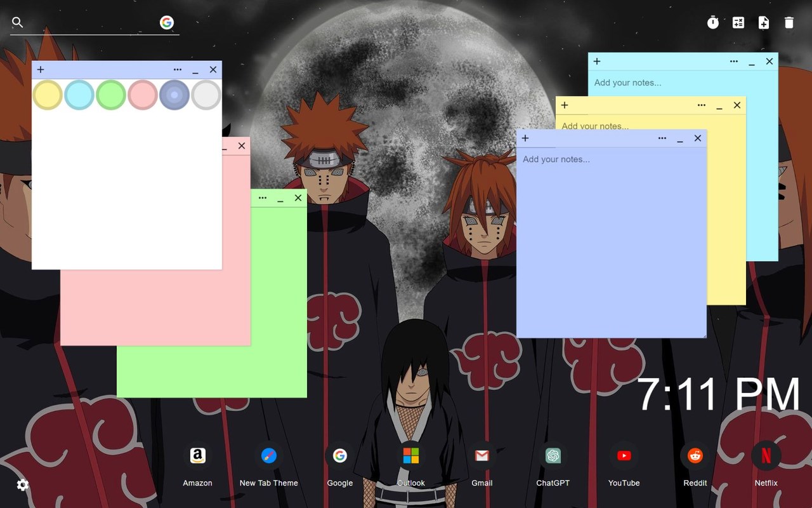Select the white/gray color swatch
812x508 pixels.
coord(206,95)
